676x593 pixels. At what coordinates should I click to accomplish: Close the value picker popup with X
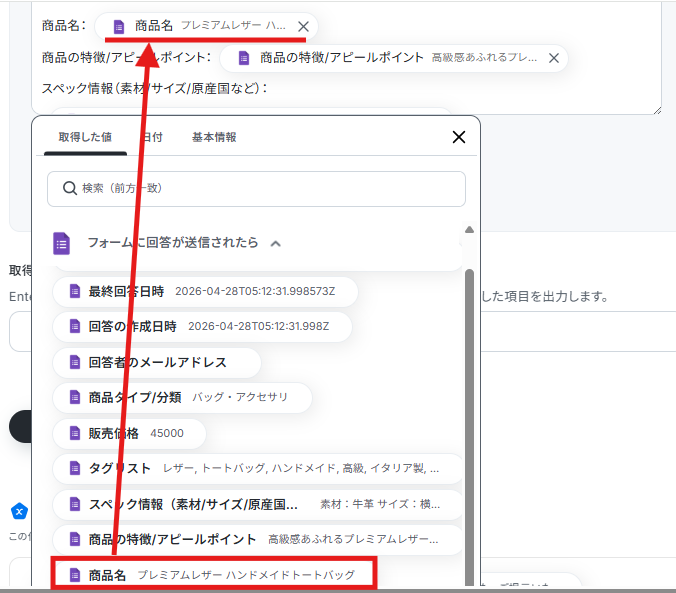point(459,137)
